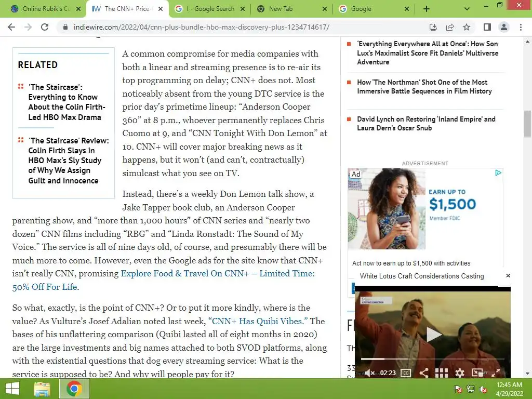Open David Lynch 'Inland Empire' article

(x=426, y=124)
